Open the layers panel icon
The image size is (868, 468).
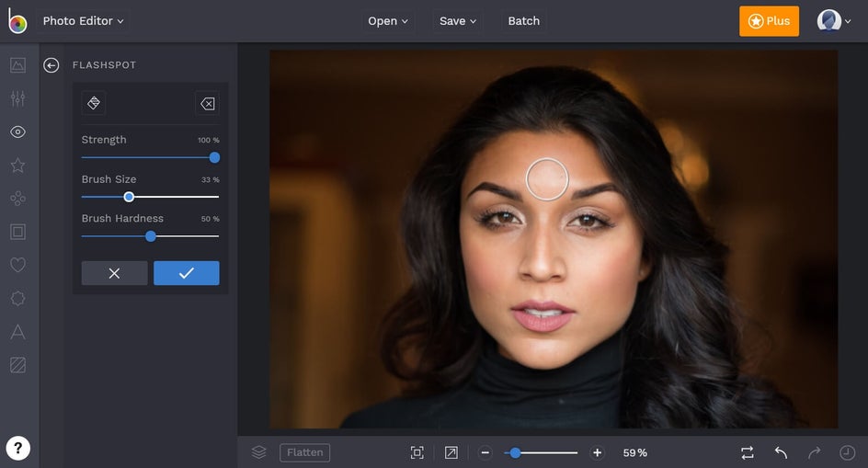tap(259, 452)
